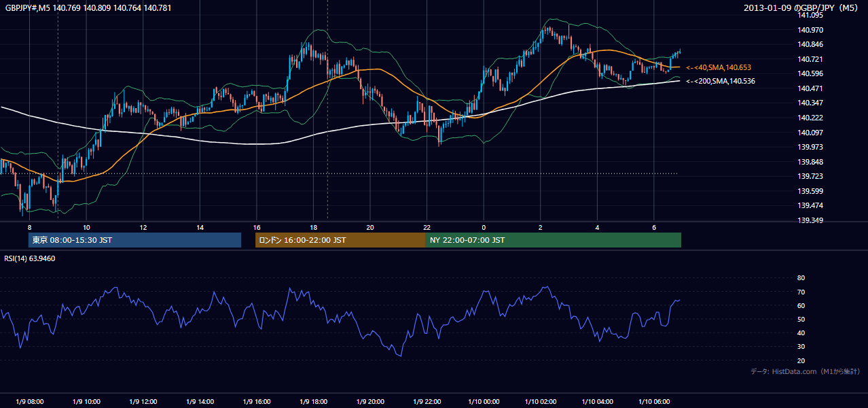Click hour label 0 under the price chart

coord(484,227)
